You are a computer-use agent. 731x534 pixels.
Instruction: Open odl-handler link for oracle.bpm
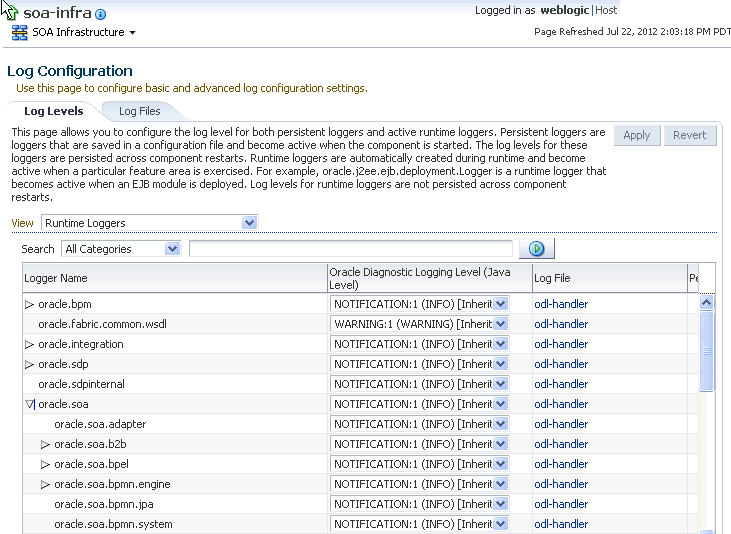[561, 304]
